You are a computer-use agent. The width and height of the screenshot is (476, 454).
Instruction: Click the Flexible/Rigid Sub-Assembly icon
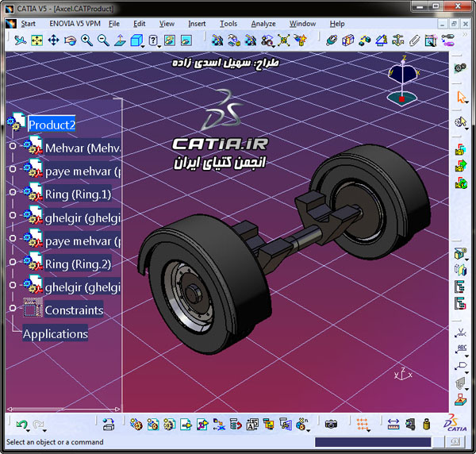(x=447, y=40)
